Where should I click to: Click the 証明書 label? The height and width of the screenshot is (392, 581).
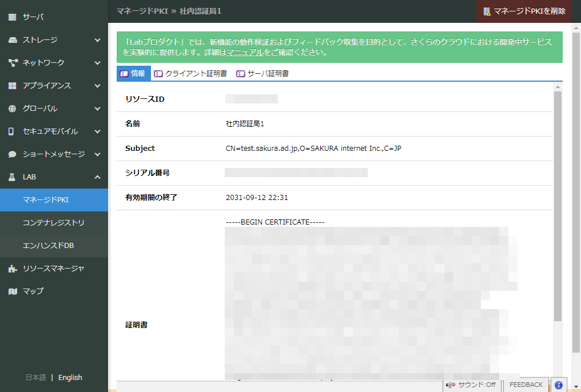coord(136,325)
